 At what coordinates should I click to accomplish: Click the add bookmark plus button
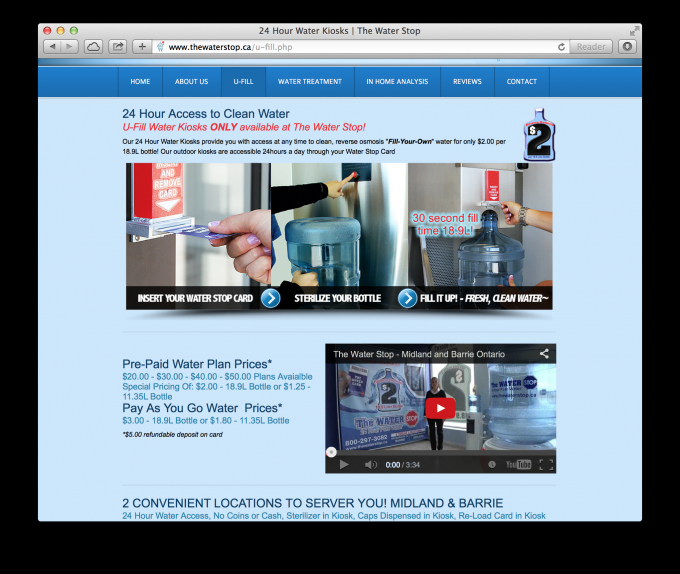pos(142,46)
